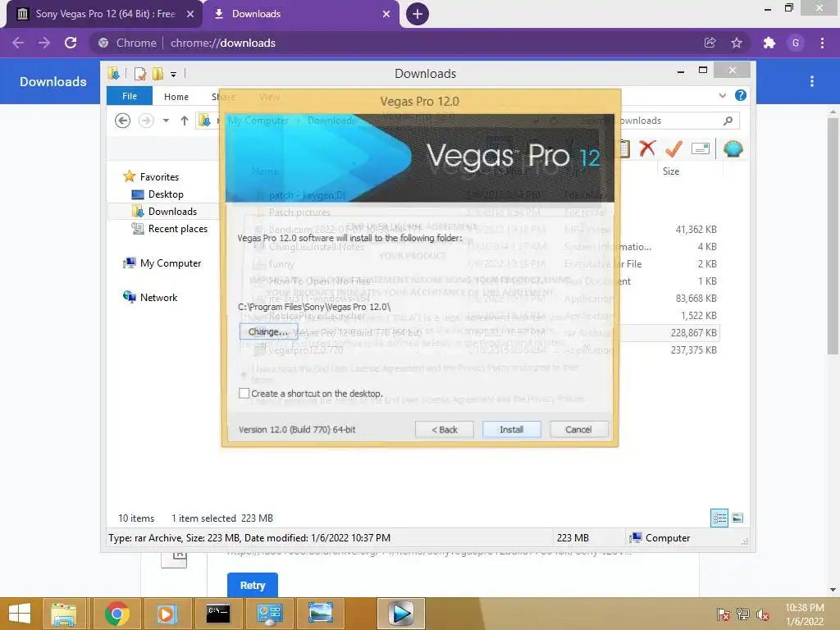Click the 41,362 KB file size cell
This screenshot has width=840, height=630.
point(696,230)
